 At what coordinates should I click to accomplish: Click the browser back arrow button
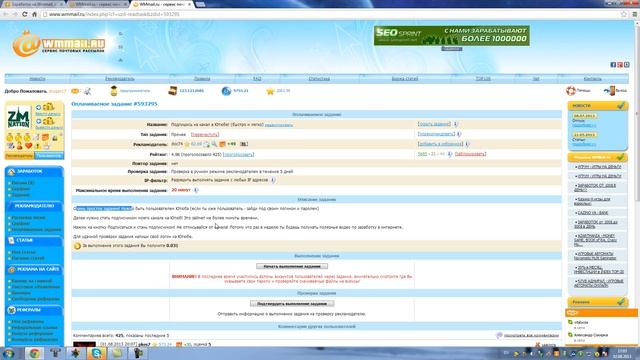(x=6, y=14)
